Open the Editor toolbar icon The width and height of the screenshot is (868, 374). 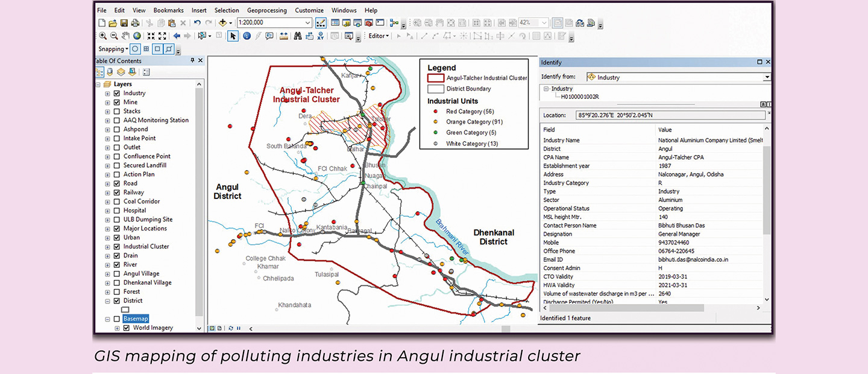321,23
